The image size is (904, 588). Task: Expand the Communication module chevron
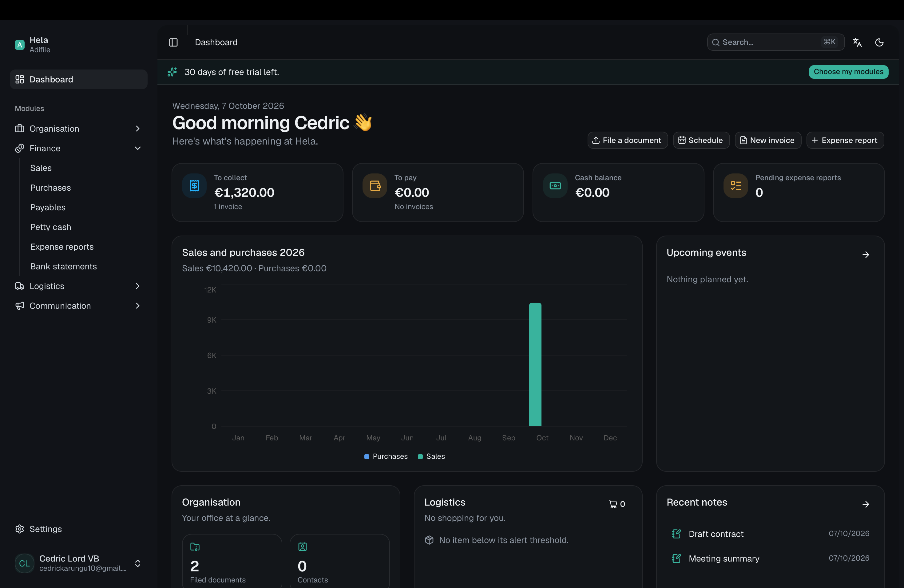137,306
